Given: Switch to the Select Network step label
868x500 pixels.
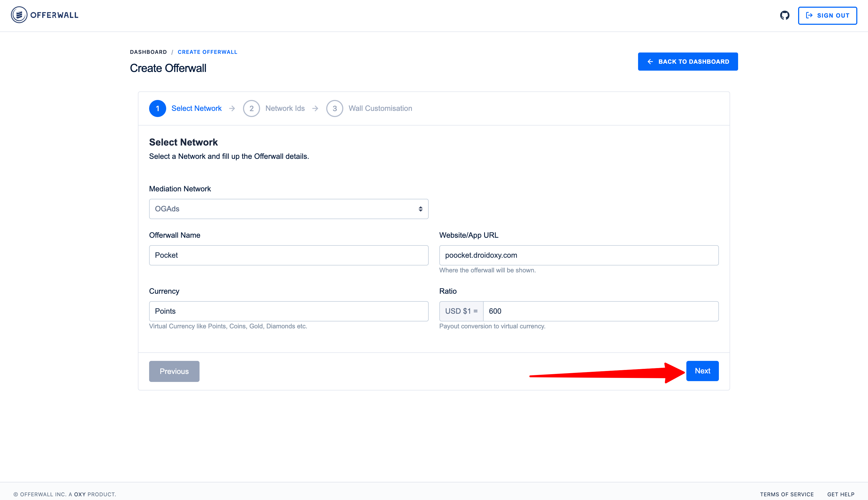Looking at the screenshot, I should (x=196, y=108).
